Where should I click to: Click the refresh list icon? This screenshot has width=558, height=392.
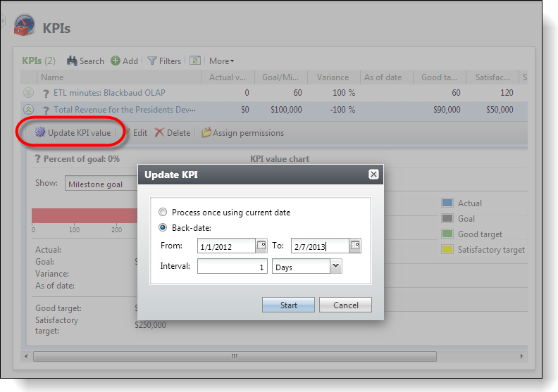196,61
